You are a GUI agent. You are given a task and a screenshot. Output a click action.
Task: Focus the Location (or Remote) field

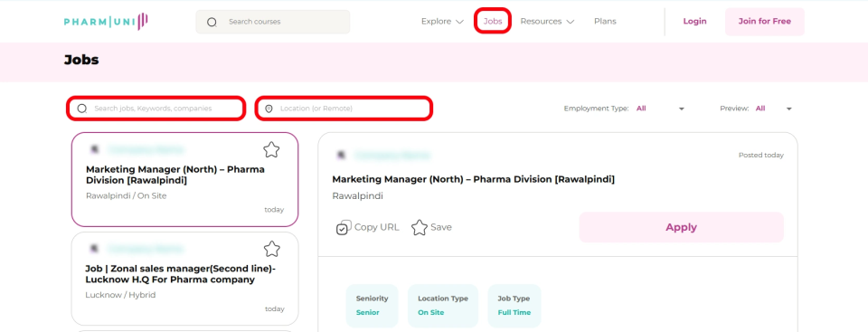click(x=344, y=109)
